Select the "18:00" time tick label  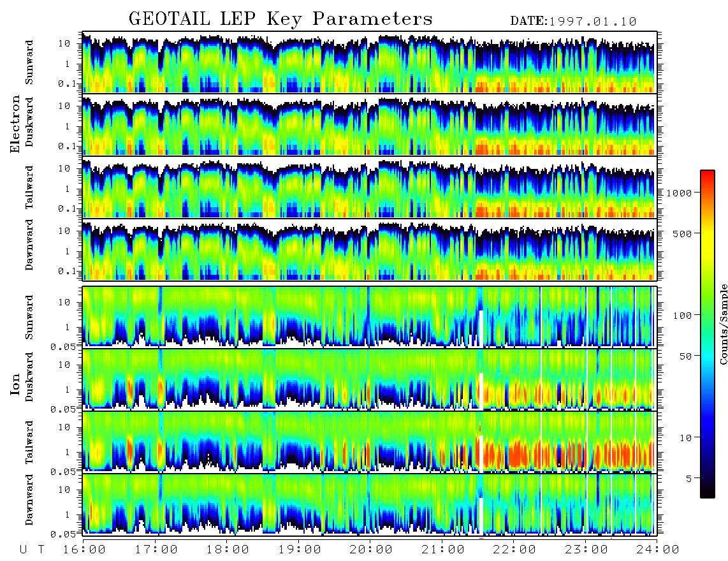coord(228,550)
